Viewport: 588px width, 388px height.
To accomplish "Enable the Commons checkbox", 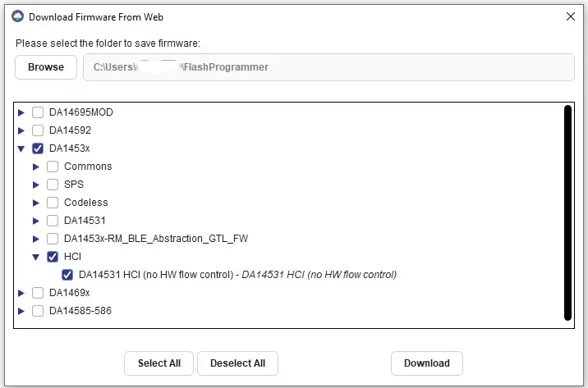I will 53,167.
